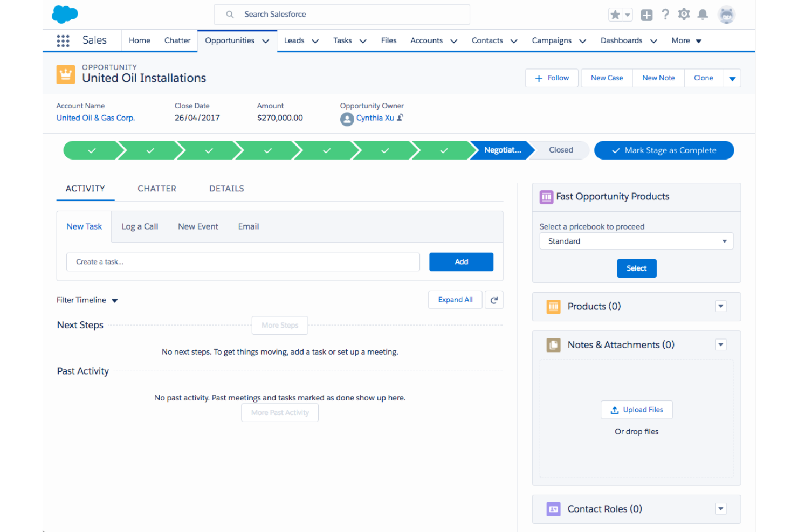798x532 pixels.
Task: Click Mark Stage as Complete
Action: pos(664,150)
